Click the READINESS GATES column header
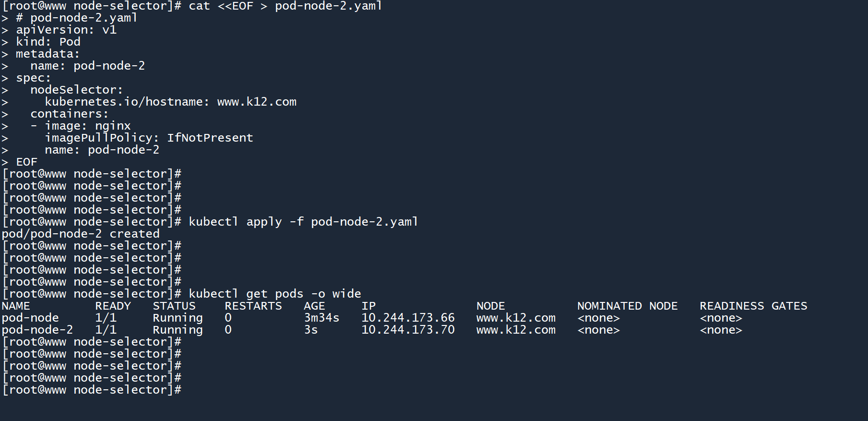Image resolution: width=868 pixels, height=421 pixels. click(x=753, y=306)
